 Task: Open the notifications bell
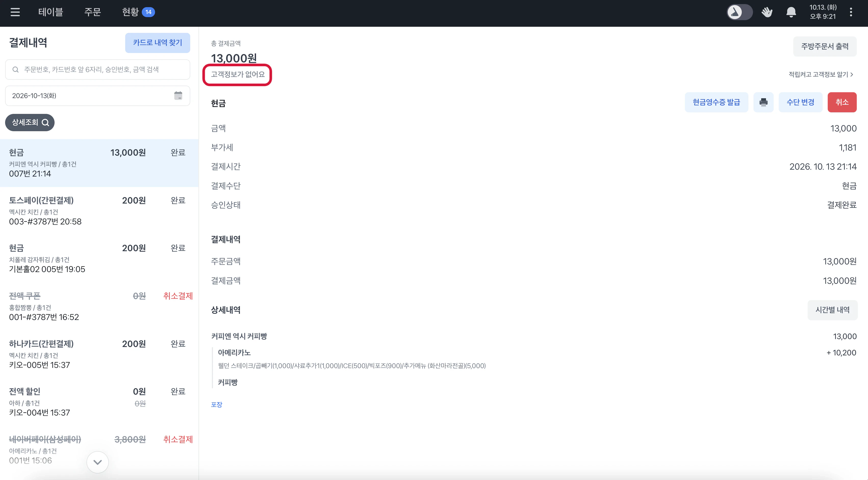click(x=791, y=12)
